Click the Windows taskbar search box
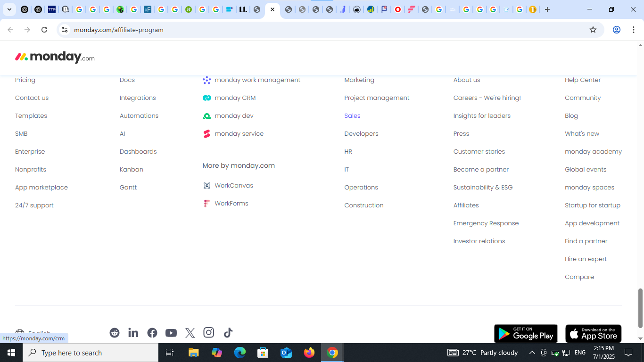Viewport: 644px width, 362px height. coord(91,353)
